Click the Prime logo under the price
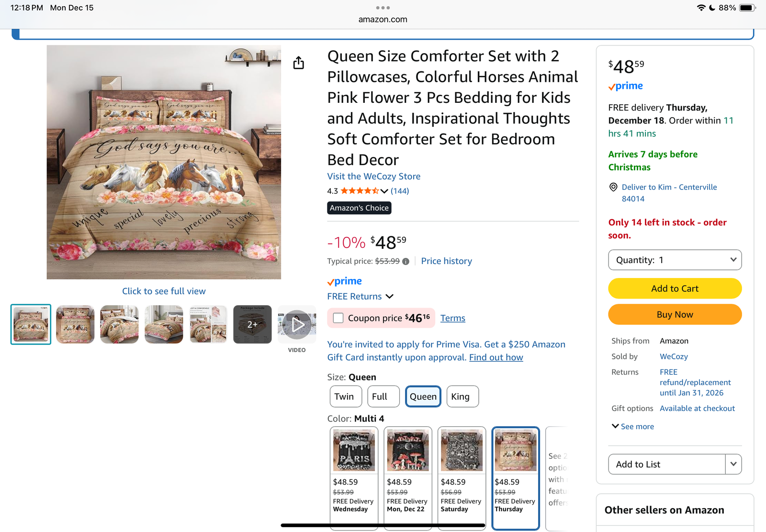Screen dimensions: 766x532 coord(344,281)
